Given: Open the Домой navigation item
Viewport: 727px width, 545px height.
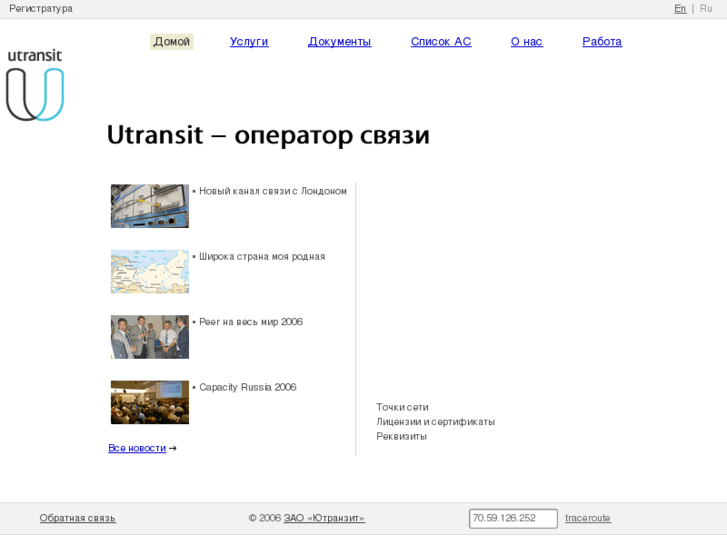Looking at the screenshot, I should [172, 42].
